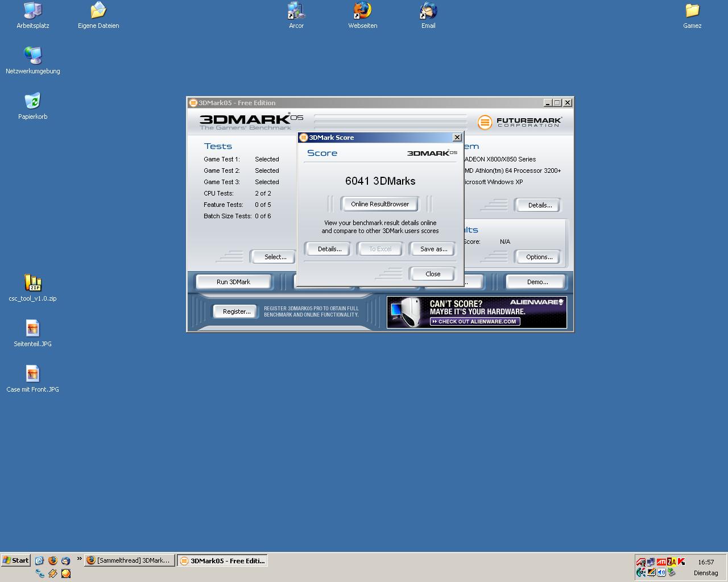This screenshot has width=728, height=582.
Task: Open the Start menu
Action: point(16,560)
